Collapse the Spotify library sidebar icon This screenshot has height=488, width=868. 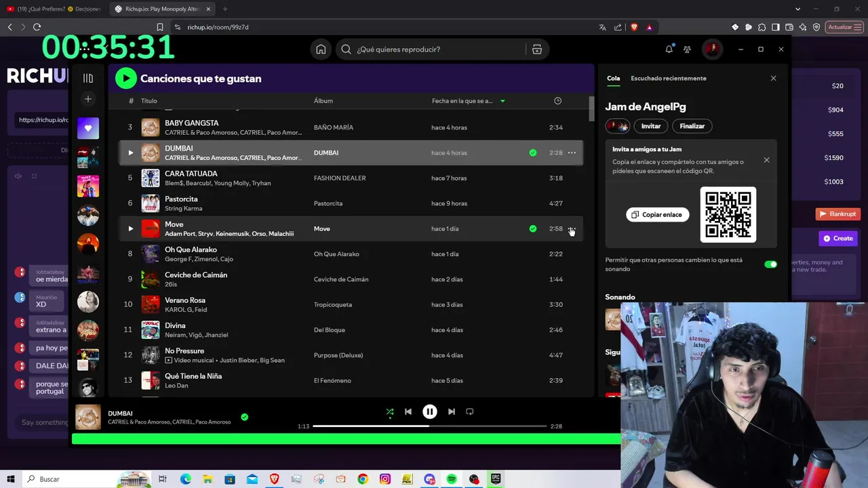click(88, 78)
